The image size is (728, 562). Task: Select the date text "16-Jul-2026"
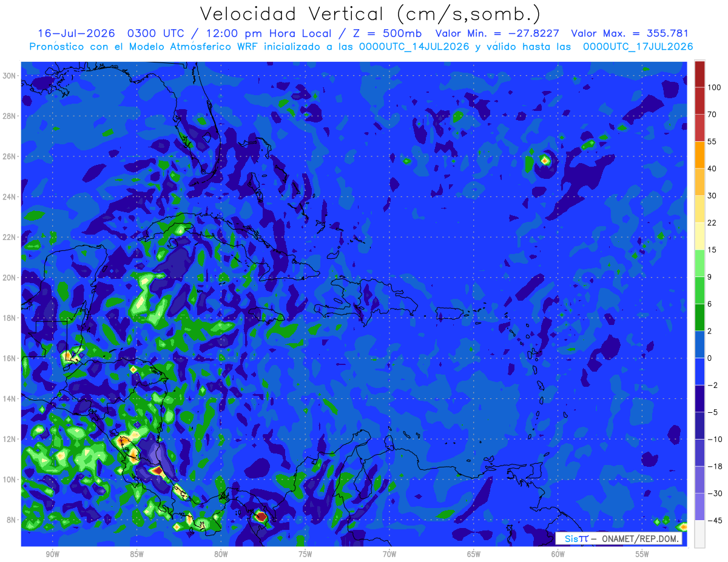(77, 33)
